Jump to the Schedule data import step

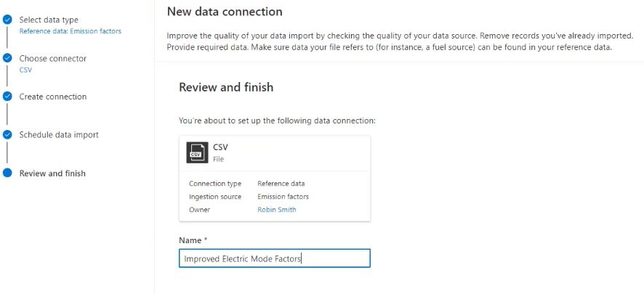(x=58, y=134)
